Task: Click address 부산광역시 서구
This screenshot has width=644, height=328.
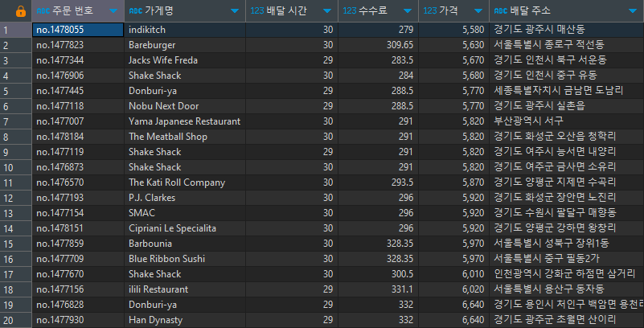Action: click(x=528, y=121)
